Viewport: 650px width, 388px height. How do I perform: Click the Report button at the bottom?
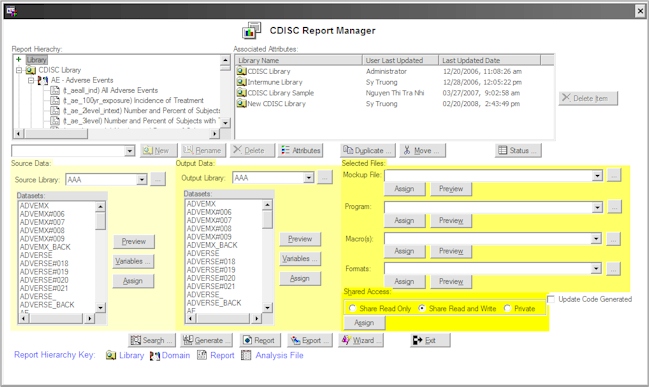260,340
